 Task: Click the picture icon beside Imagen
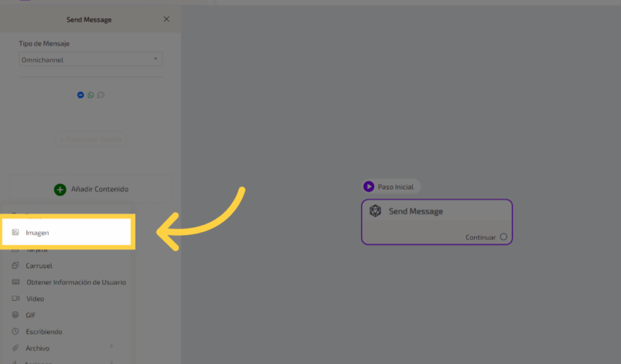16,233
